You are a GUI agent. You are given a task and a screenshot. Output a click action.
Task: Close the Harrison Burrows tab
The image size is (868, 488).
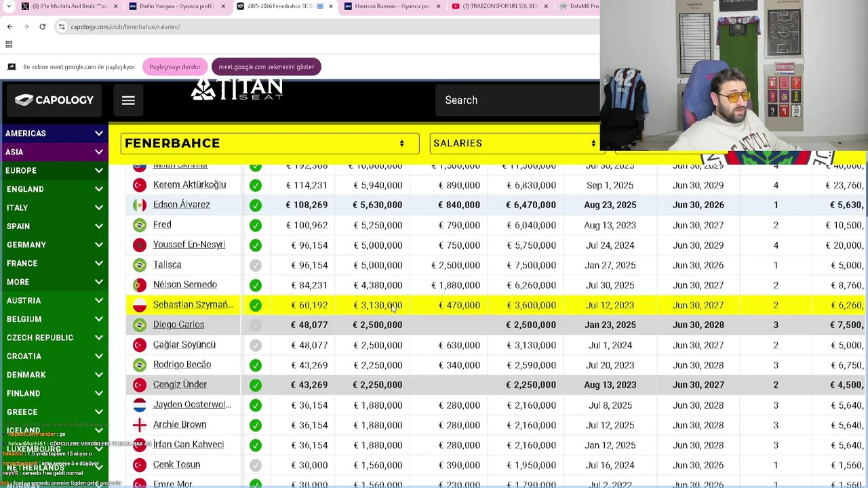[x=438, y=6]
